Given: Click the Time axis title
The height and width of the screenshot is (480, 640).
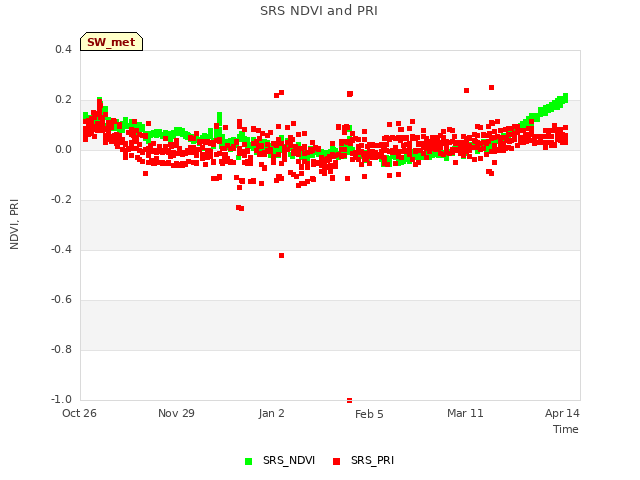Looking at the screenshot, I should tap(566, 429).
